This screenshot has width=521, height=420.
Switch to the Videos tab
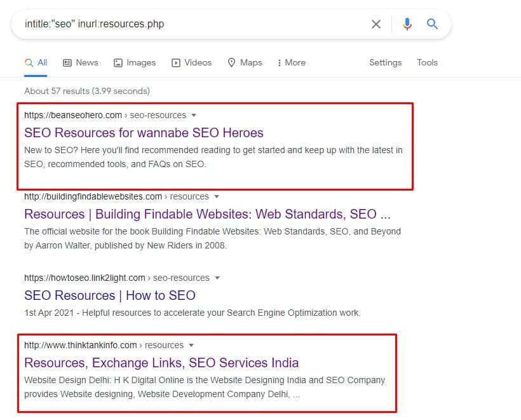pyautogui.click(x=191, y=62)
